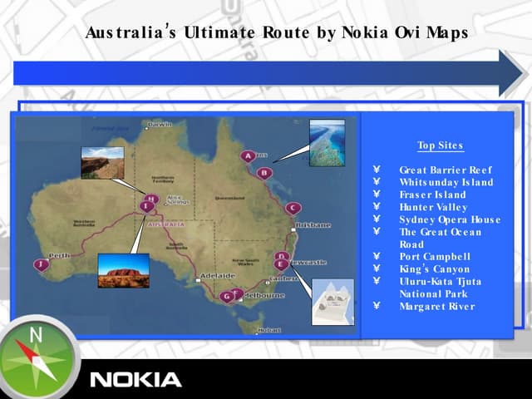Click the Adelaide label on map
Viewport: 532px width, 399px height.
click(x=218, y=276)
